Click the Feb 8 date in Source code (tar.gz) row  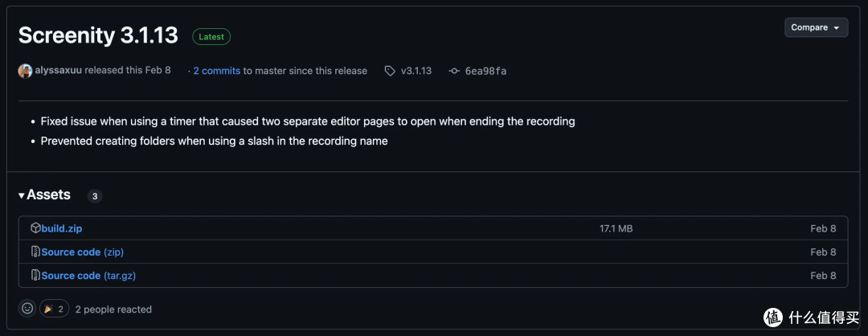click(x=823, y=275)
